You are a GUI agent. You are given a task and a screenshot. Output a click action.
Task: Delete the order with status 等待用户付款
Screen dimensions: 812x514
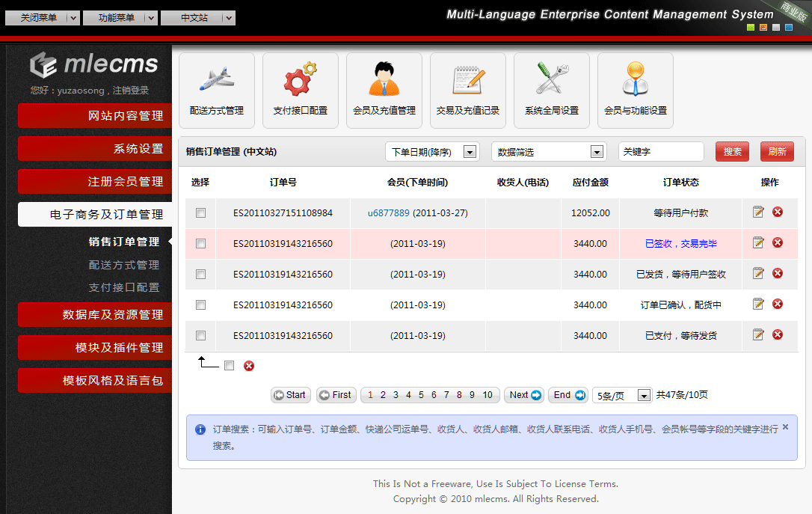(778, 212)
